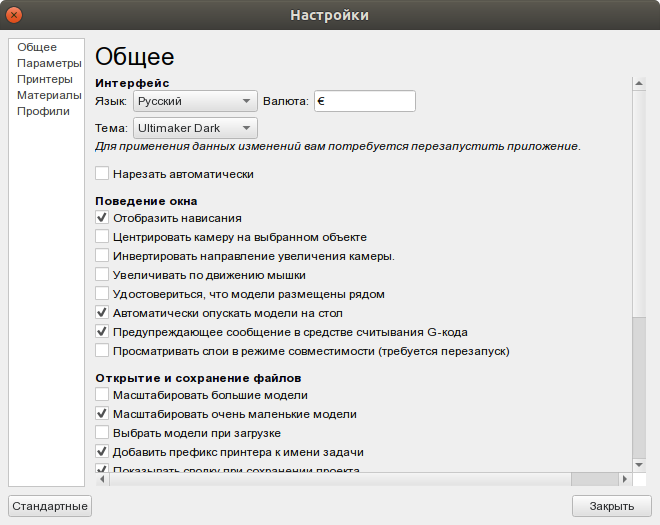Check Удостовериться, что модели размещены рядом
Screen dimensions: 660x525
pos(102,293)
